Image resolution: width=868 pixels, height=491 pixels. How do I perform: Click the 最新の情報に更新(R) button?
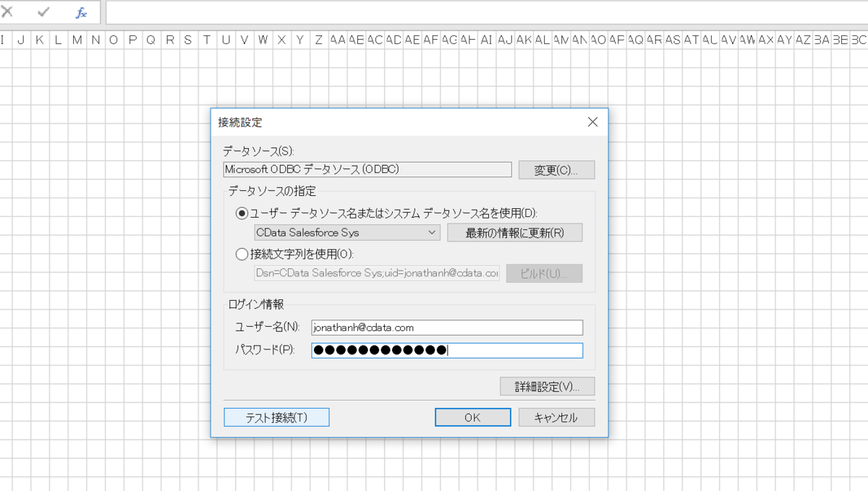pyautogui.click(x=514, y=232)
